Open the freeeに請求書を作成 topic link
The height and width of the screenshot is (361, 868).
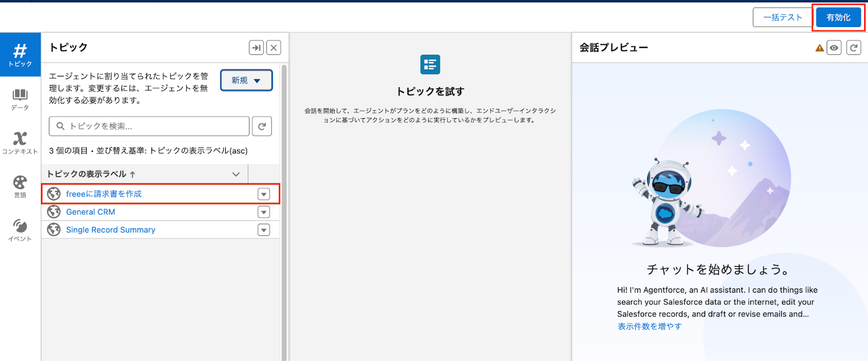pos(104,194)
